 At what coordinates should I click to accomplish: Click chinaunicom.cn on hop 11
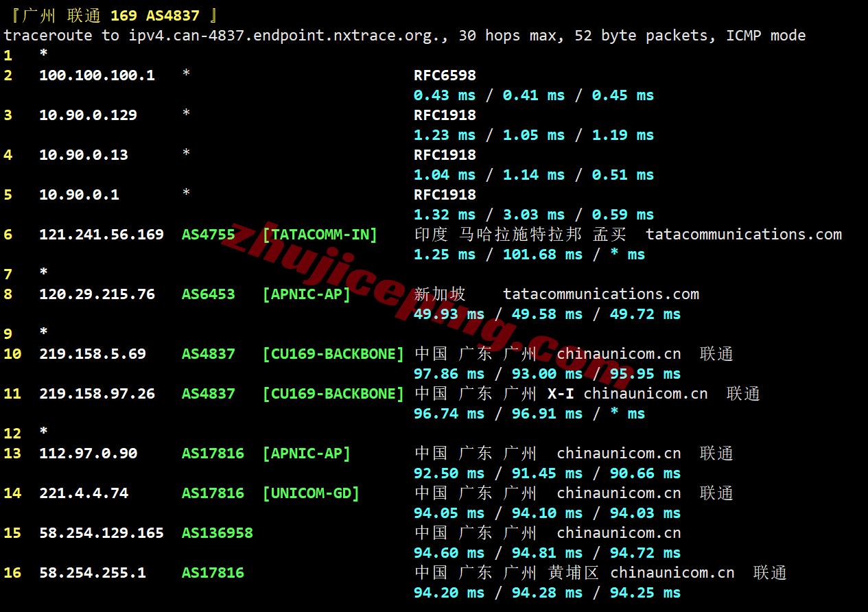coord(646,394)
